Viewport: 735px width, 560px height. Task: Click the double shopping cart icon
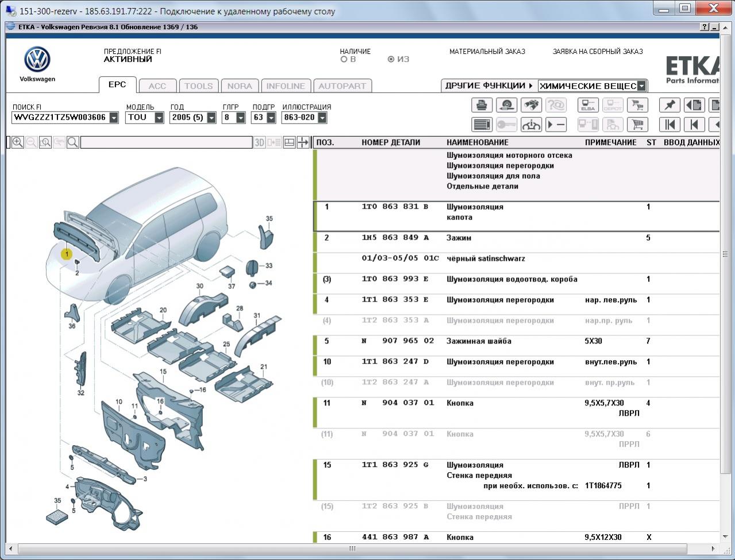coord(637,105)
